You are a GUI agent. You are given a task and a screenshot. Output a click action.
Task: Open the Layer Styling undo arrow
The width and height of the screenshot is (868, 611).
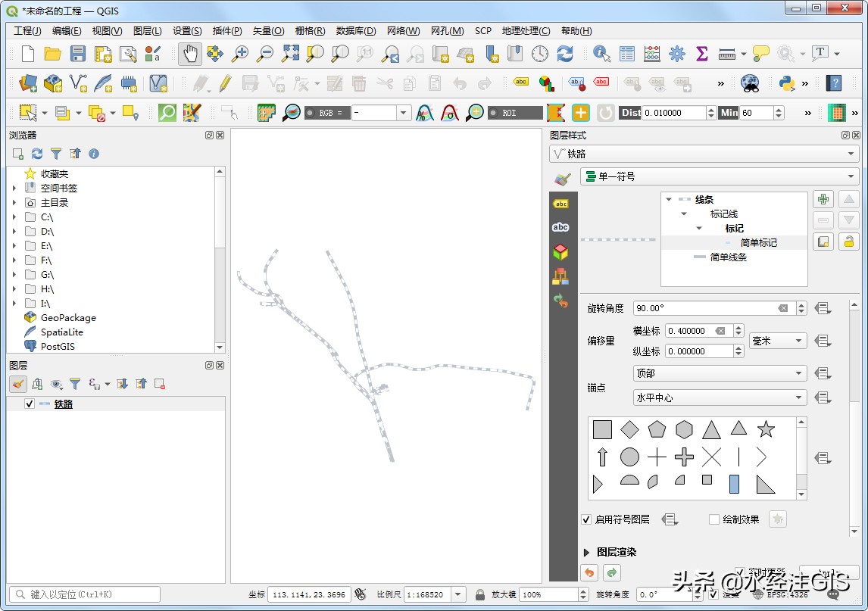click(x=589, y=573)
